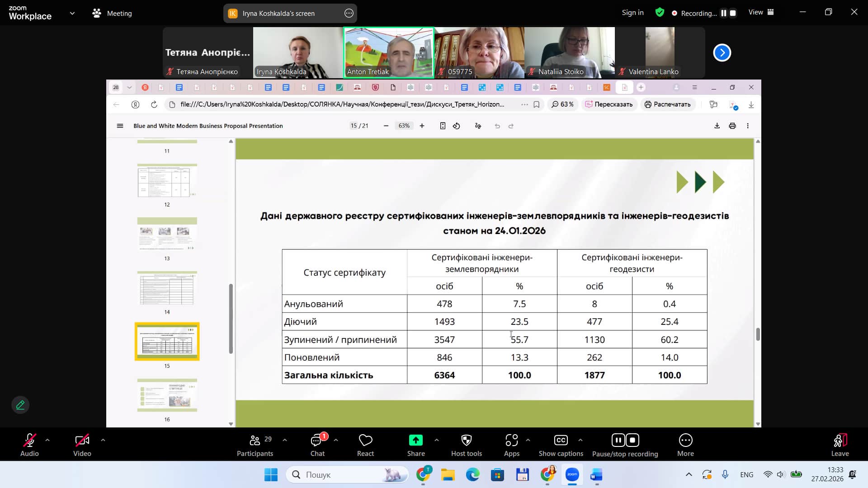
Task: Open the View dropdown menu
Action: coord(761,13)
